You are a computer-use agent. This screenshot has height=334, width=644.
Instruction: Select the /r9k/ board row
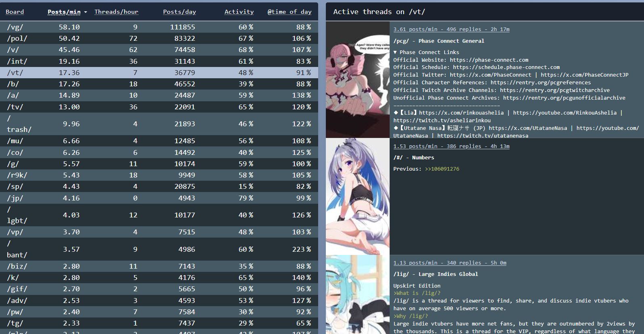(159, 175)
